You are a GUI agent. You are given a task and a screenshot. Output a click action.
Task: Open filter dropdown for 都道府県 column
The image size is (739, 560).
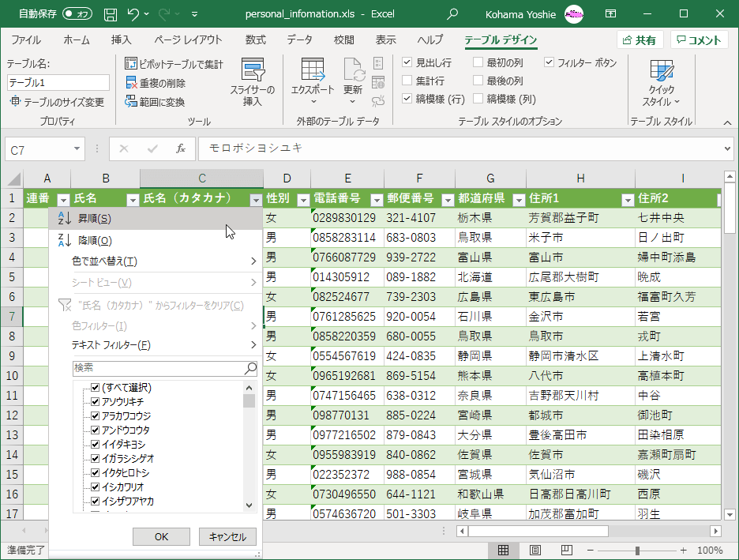pos(519,200)
